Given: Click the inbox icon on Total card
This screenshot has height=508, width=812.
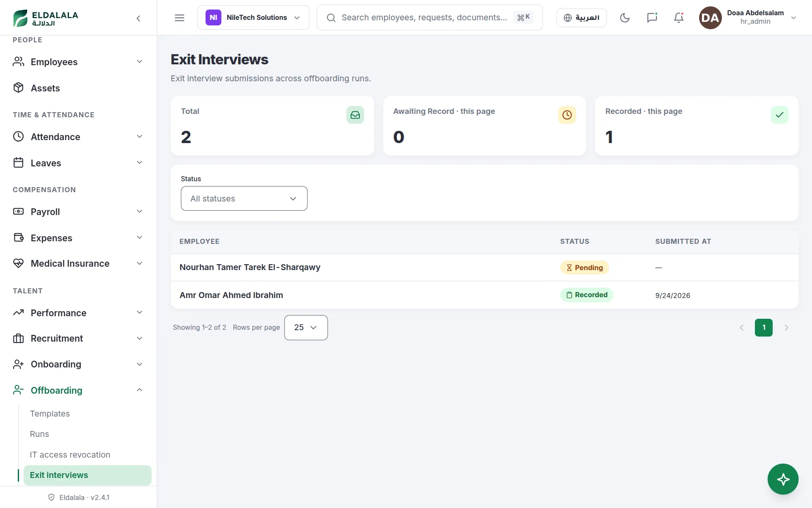Looking at the screenshot, I should coord(355,115).
